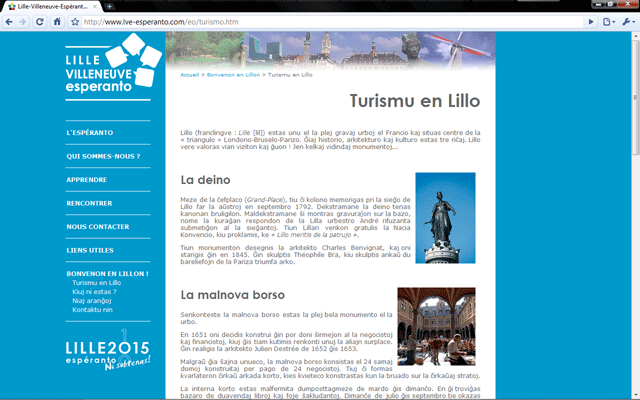Follow the Kiuj ni estas ? link
The width and height of the screenshot is (640, 400).
[94, 291]
